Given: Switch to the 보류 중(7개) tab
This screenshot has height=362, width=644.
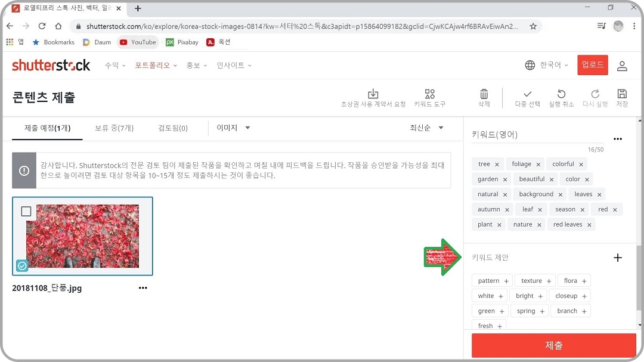Looking at the screenshot, I should pyautogui.click(x=114, y=128).
